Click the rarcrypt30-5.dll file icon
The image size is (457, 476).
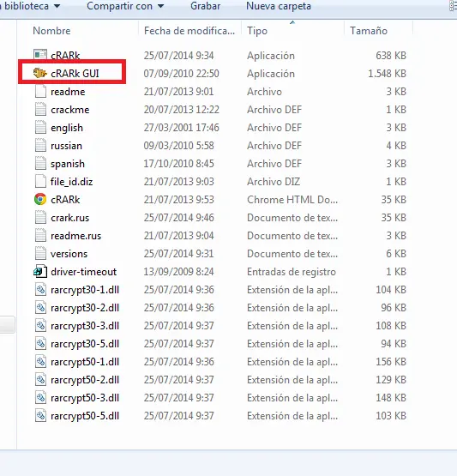tap(40, 344)
